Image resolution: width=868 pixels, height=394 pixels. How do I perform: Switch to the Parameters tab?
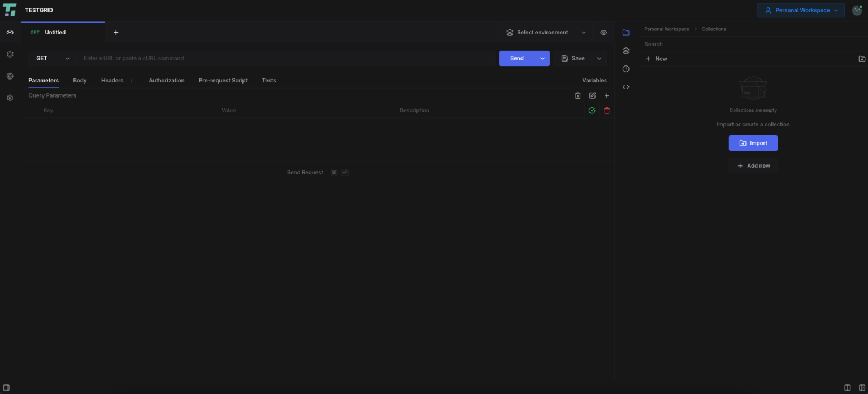click(44, 81)
